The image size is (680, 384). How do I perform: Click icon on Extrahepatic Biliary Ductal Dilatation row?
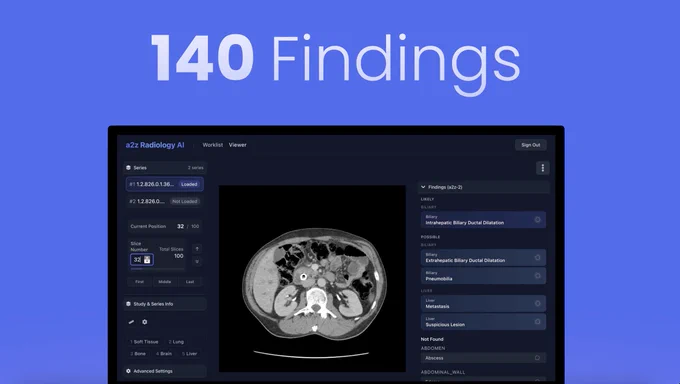click(537, 257)
